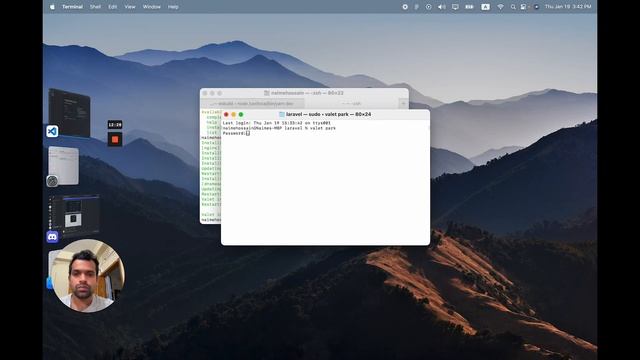
Task: Open Spotlight search magnifier icon
Action: [513, 7]
